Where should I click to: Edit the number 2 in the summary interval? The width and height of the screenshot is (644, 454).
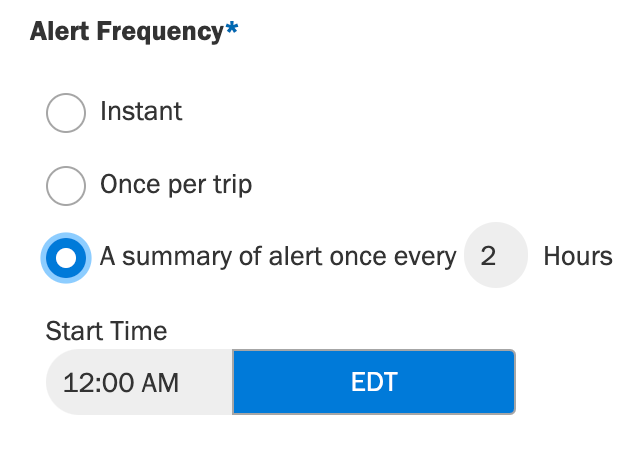[x=496, y=255]
